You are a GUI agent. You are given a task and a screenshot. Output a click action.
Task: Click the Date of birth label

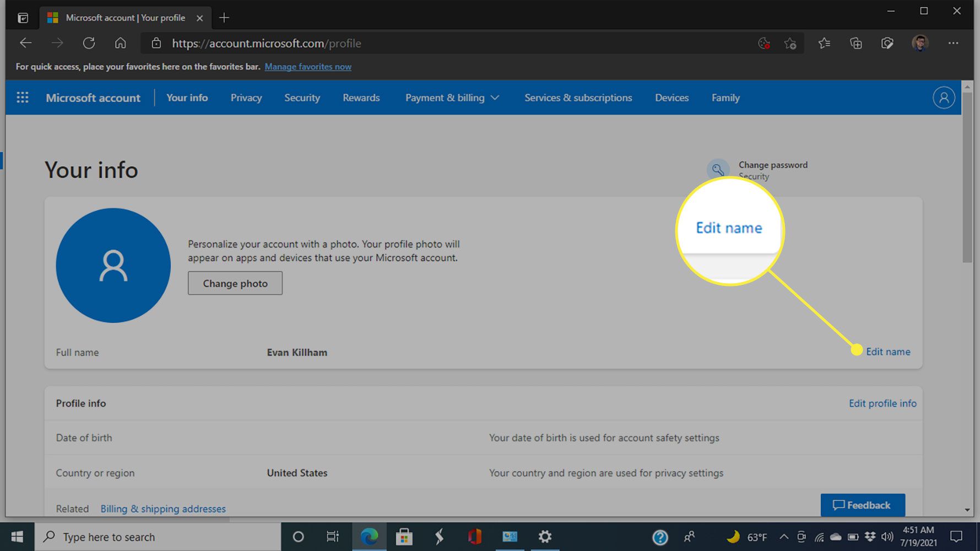pos(84,437)
